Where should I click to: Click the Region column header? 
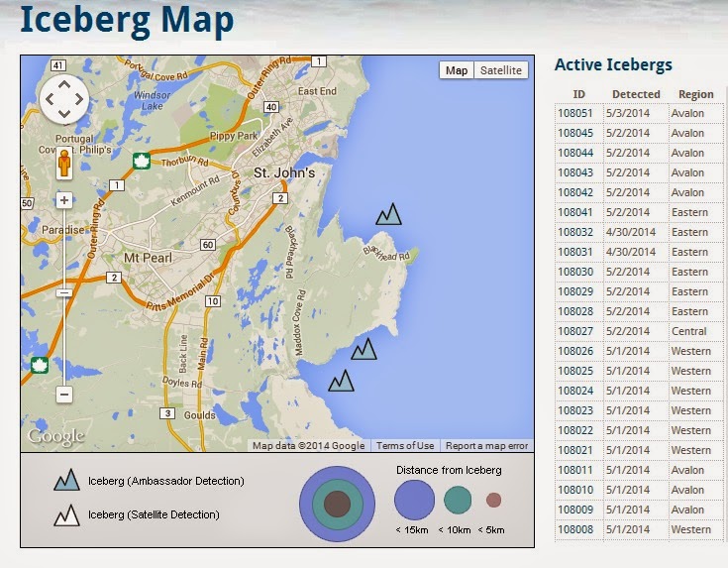point(695,94)
